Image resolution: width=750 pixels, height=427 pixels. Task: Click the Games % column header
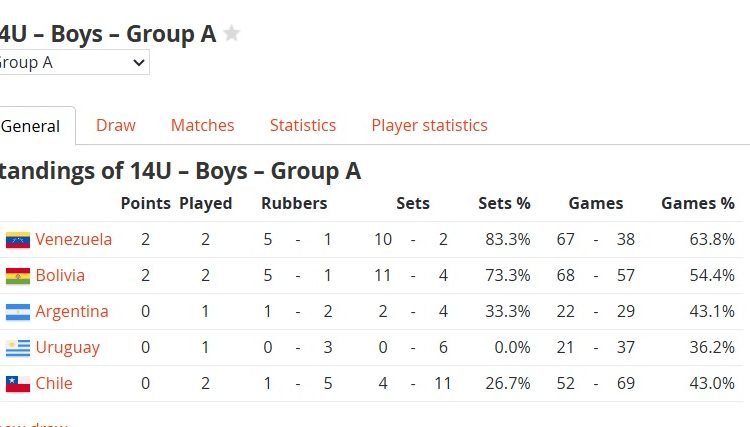point(697,204)
